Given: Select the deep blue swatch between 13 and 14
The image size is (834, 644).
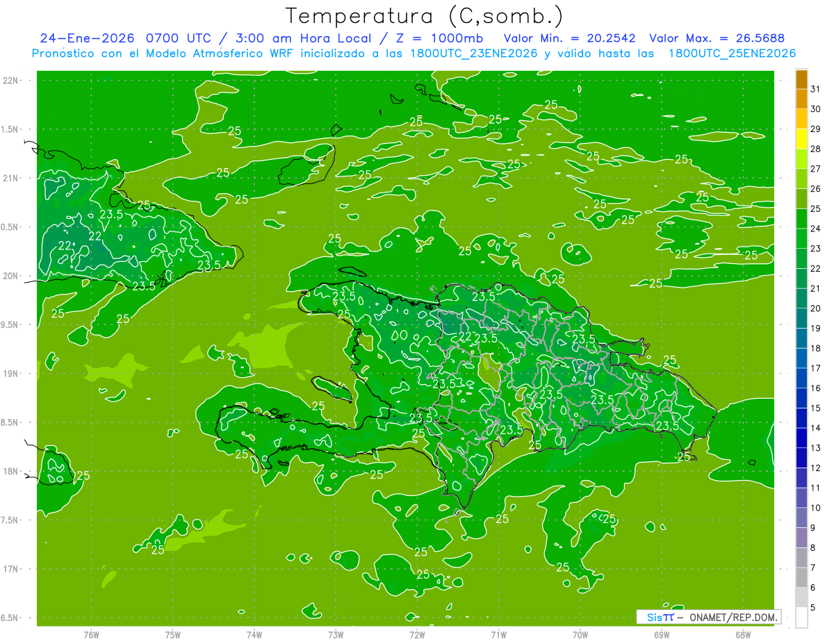Looking at the screenshot, I should point(801,438).
